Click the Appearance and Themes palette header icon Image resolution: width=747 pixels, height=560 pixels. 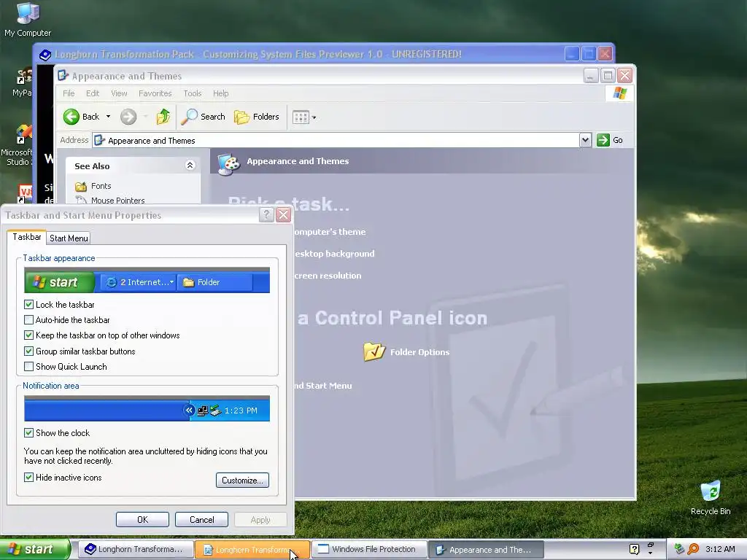pyautogui.click(x=228, y=163)
